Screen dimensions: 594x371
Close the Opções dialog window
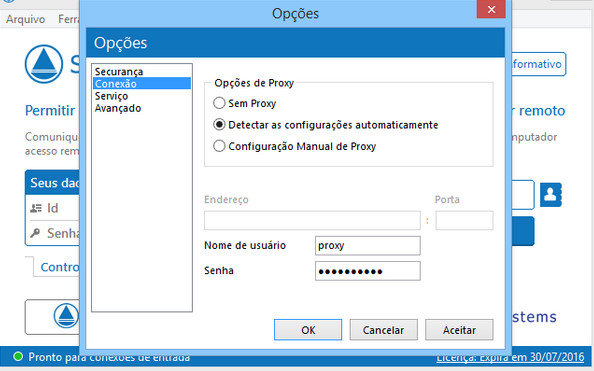point(491,9)
